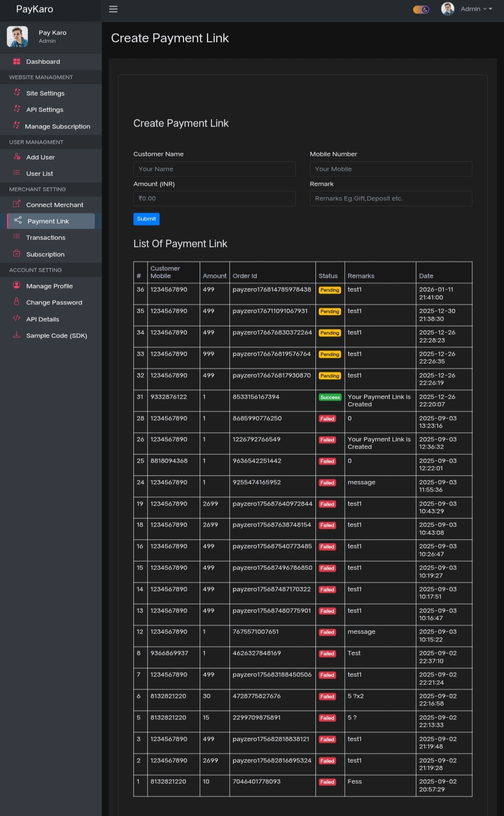Click the User List icon

17,173
